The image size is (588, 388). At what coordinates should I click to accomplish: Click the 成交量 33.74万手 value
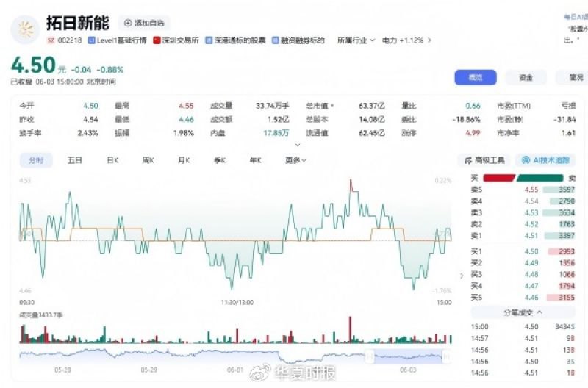[272, 106]
